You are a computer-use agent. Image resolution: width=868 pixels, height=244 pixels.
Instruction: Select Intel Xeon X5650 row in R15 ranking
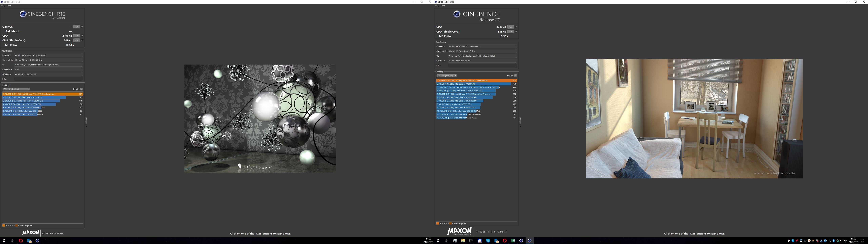(x=42, y=111)
